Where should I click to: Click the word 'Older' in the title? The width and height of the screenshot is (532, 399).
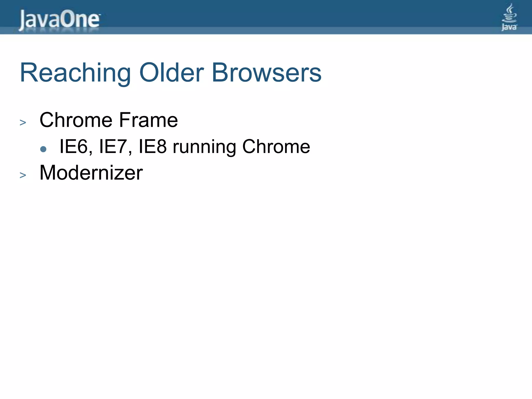pyautogui.click(x=171, y=73)
